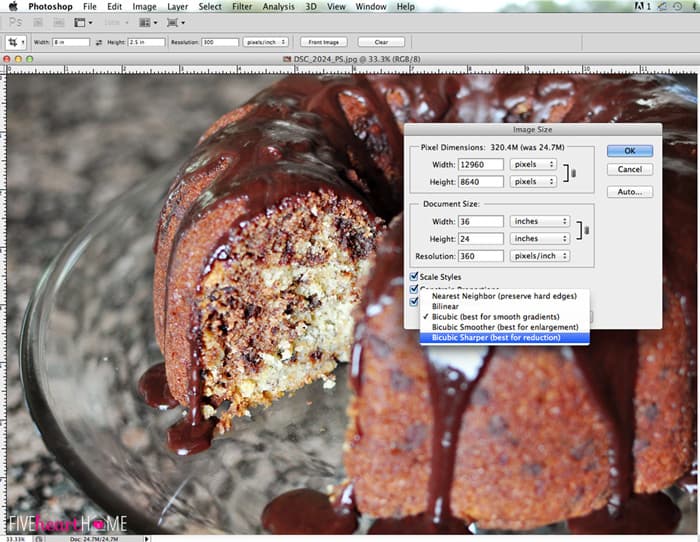The width and height of the screenshot is (700, 542).
Task: Open the Resolution pixels/inch dropdown in dialog
Action: (540, 256)
